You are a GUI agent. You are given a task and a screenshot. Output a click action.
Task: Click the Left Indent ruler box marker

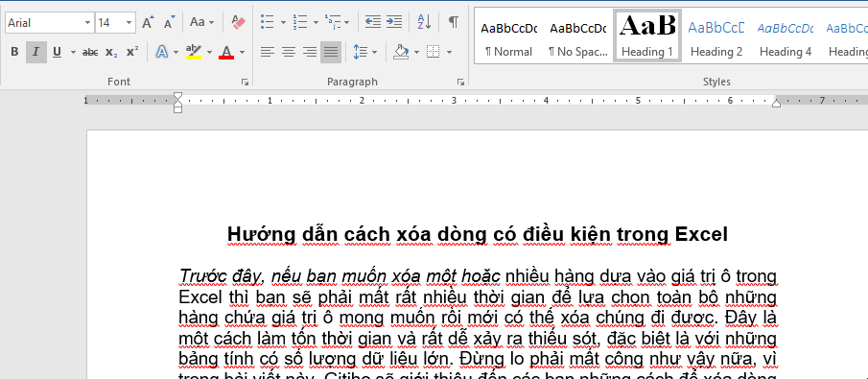click(177, 109)
